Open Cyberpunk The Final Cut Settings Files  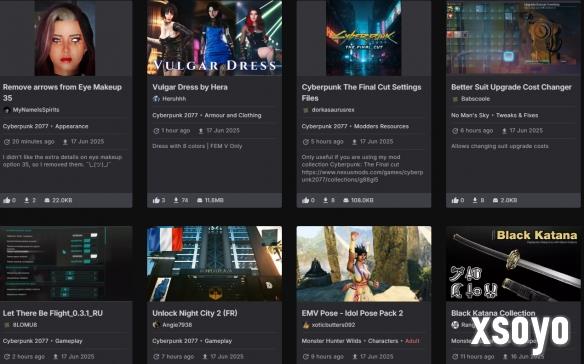361,92
